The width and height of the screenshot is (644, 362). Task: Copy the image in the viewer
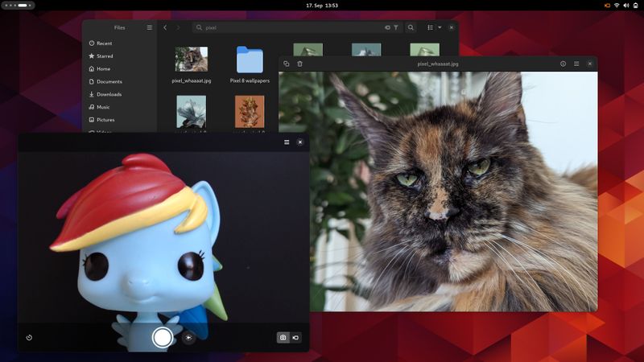[287, 64]
